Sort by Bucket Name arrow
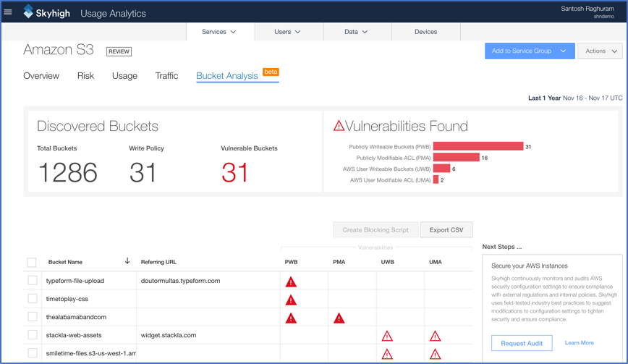This screenshot has width=628, height=364. [127, 261]
